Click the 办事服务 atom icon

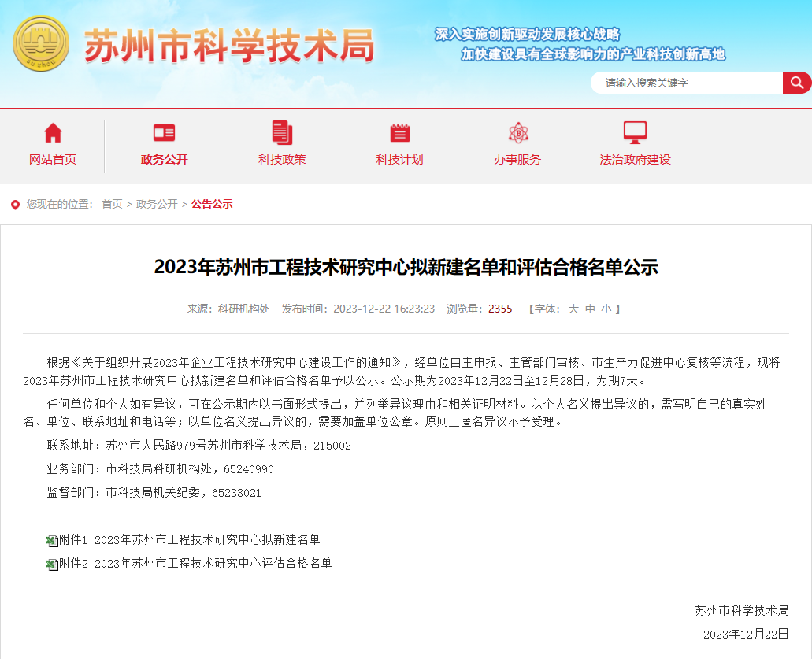click(x=517, y=132)
